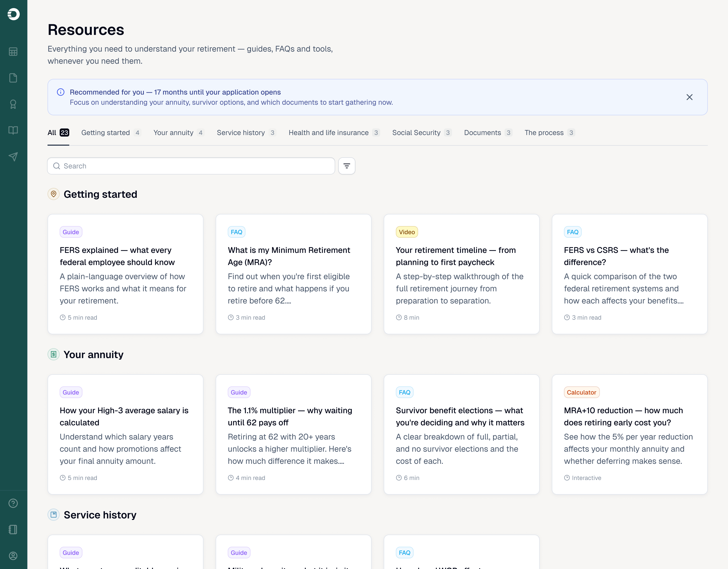Screen dimensions: 728x569
Task: Open Survivor benefit elections FAQ card
Action: [x=462, y=434]
